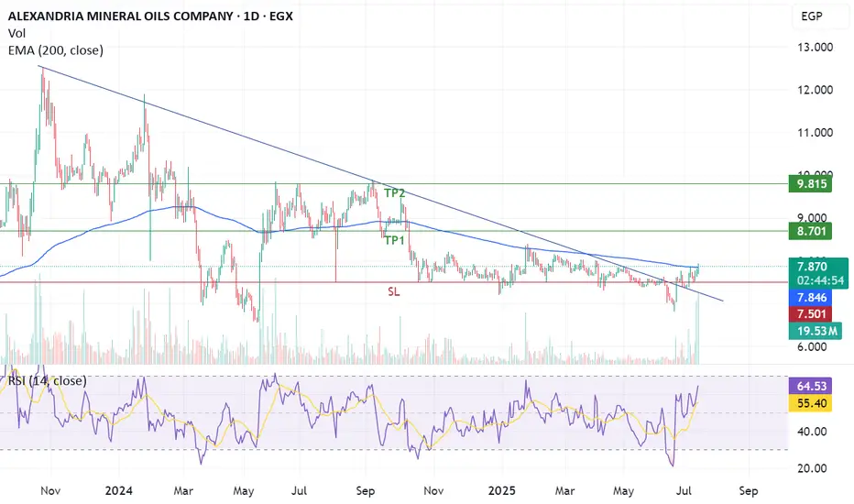This screenshot has height=504, width=854.
Task: Click the 8.701 green price label
Action: 811,231
